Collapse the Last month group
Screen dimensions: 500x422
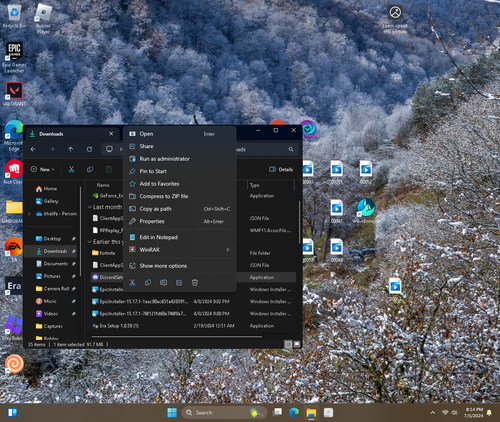(x=89, y=207)
